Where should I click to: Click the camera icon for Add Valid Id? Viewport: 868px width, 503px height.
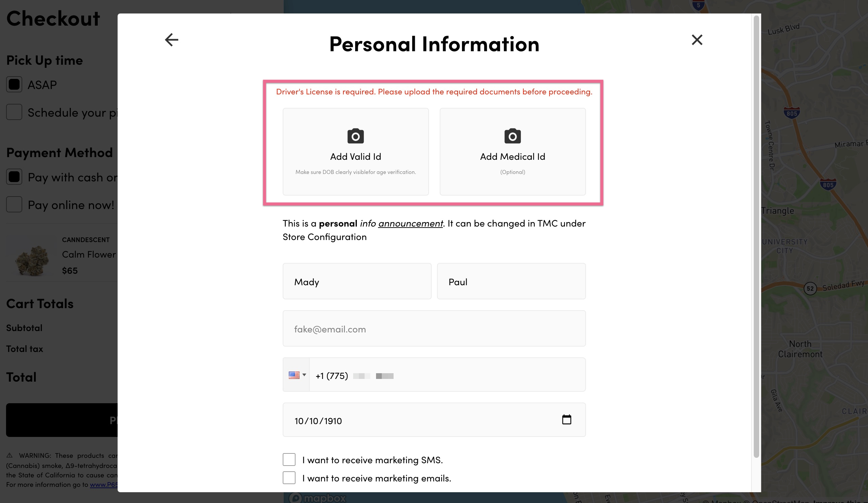tap(355, 136)
